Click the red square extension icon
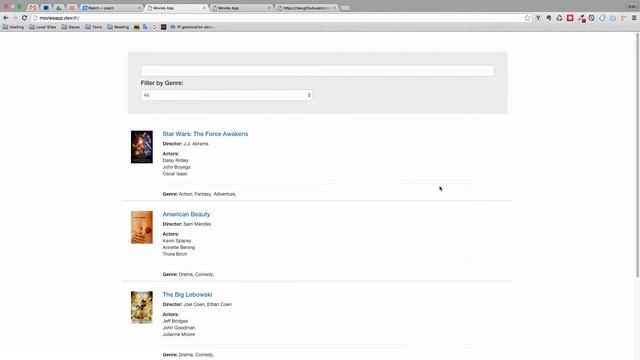The height and width of the screenshot is (360, 640). (x=570, y=18)
